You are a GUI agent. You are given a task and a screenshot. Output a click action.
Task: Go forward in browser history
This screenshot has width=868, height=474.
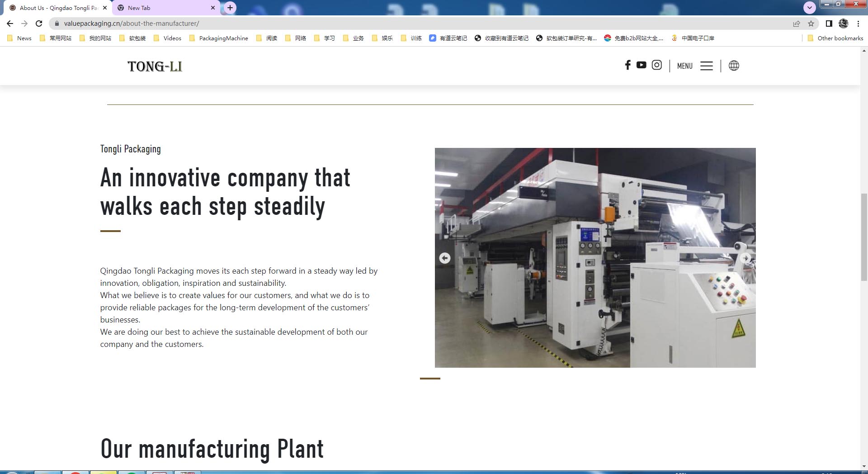24,24
